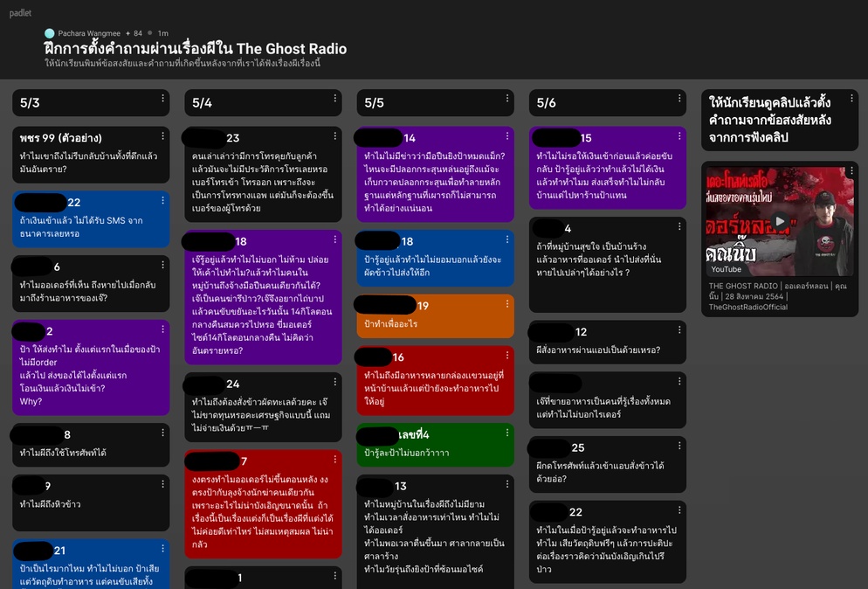Click the board title 'ฝึกการตั้งคำถามผ่านเรื่องผีใน The Ghost Radio'
The image size is (868, 589).
coord(196,49)
